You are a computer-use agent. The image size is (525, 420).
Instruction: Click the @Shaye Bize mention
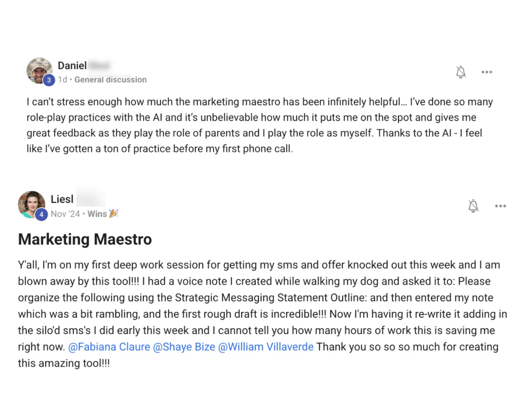pyautogui.click(x=184, y=347)
